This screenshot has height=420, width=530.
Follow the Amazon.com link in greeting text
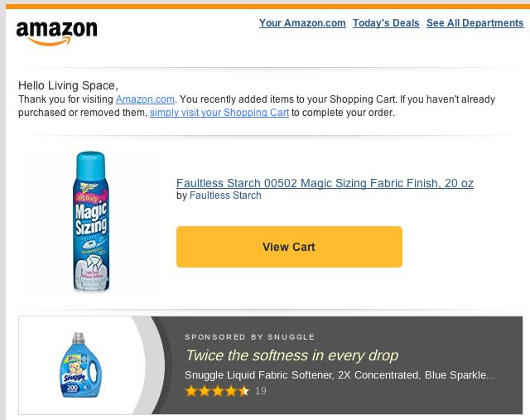click(x=145, y=99)
